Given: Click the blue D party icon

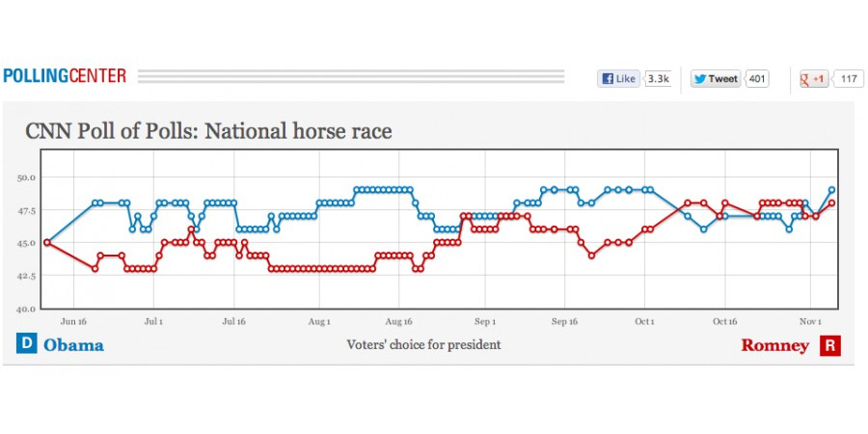Looking at the screenshot, I should (26, 344).
